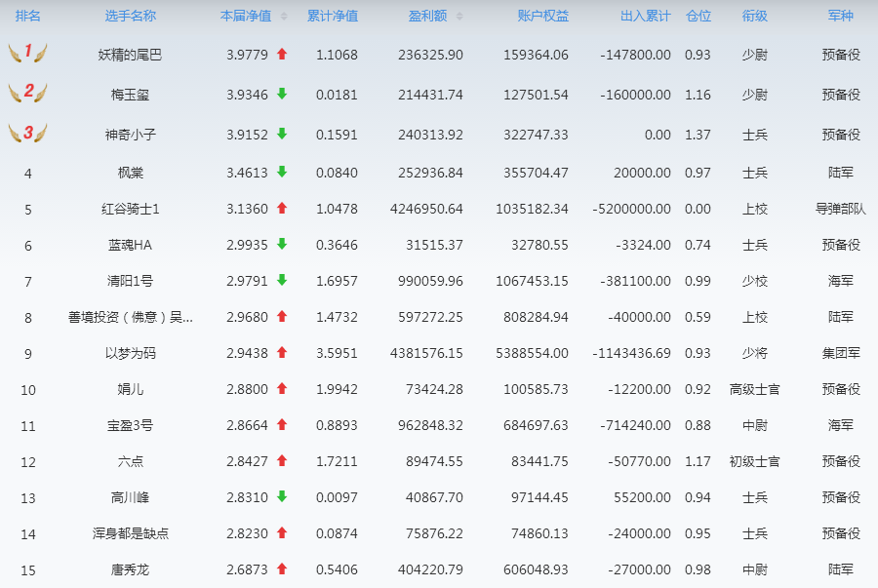The image size is (878, 588).
Task: Open player 以梦为码
Action: click(x=130, y=354)
